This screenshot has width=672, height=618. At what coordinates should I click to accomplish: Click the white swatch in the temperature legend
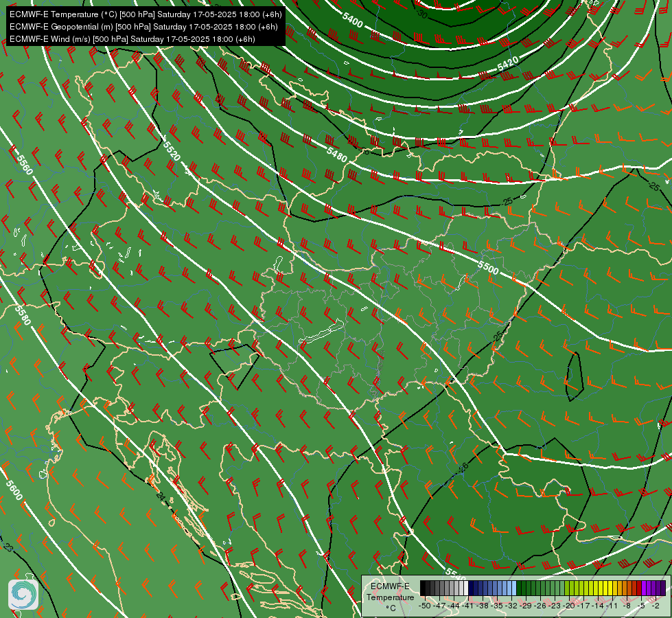click(x=466, y=588)
